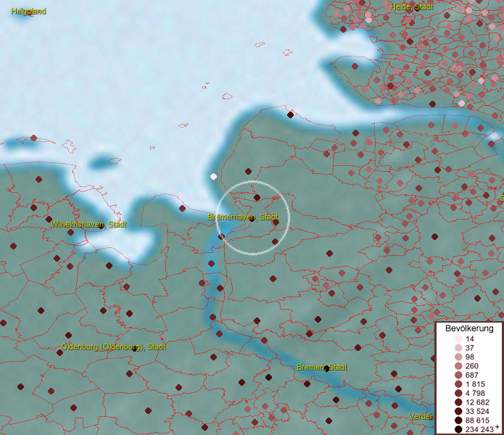Click the legend swatch for value 14
Viewport: 504px width, 435px height.
coord(458,339)
